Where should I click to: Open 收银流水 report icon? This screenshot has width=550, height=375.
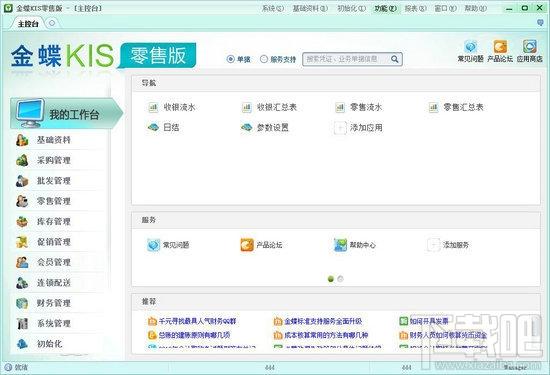pos(153,107)
